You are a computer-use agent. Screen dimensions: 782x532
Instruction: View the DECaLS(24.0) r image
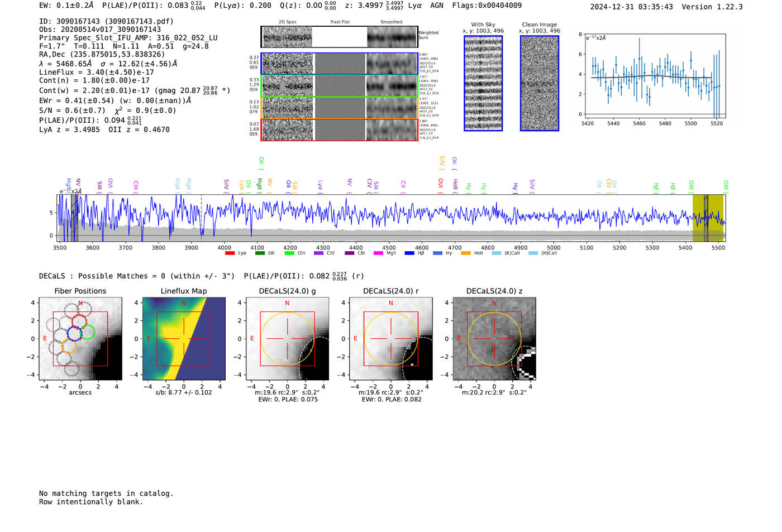391,339
